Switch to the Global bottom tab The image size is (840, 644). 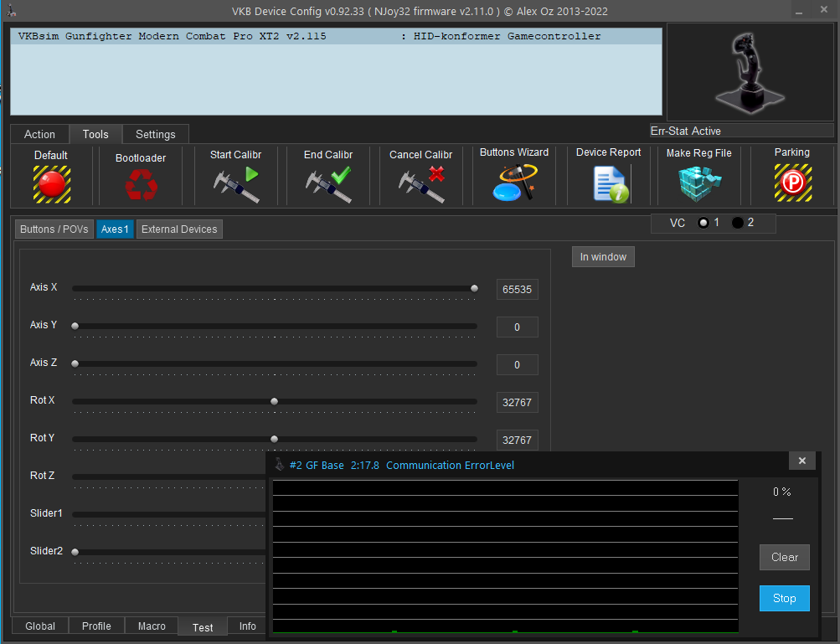(x=40, y=626)
